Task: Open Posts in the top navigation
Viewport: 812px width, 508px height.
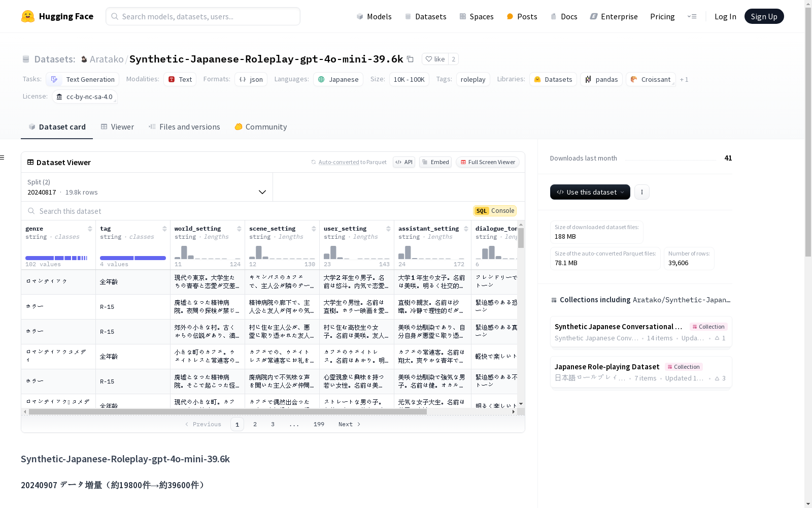Action: tap(522, 16)
